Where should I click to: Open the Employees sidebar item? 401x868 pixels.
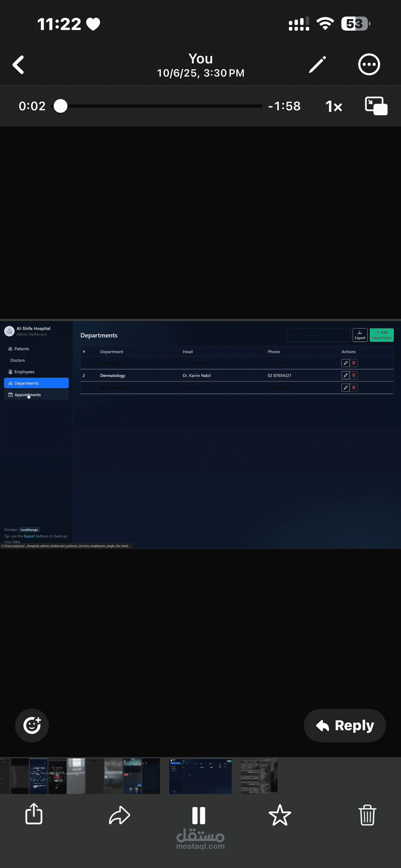click(36, 372)
